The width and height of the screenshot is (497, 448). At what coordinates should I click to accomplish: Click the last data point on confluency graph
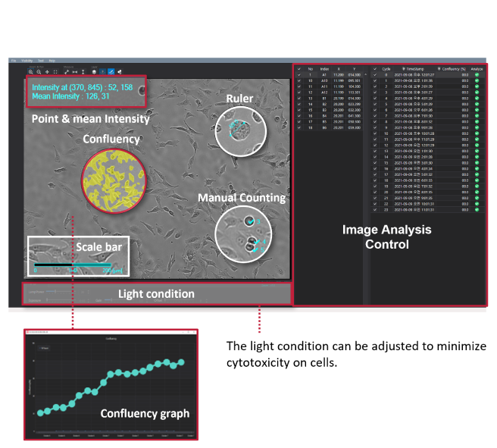coord(181,362)
